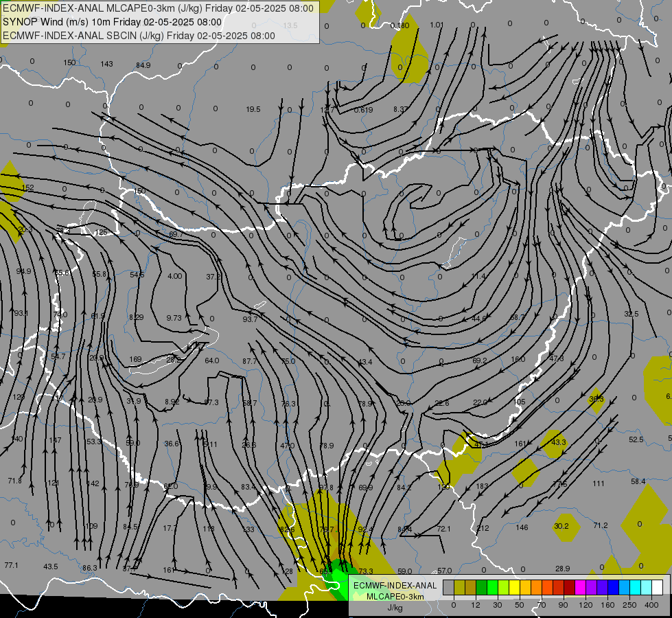672x618 pixels.
Task: Click the map value '58.4'
Action: (x=638, y=482)
